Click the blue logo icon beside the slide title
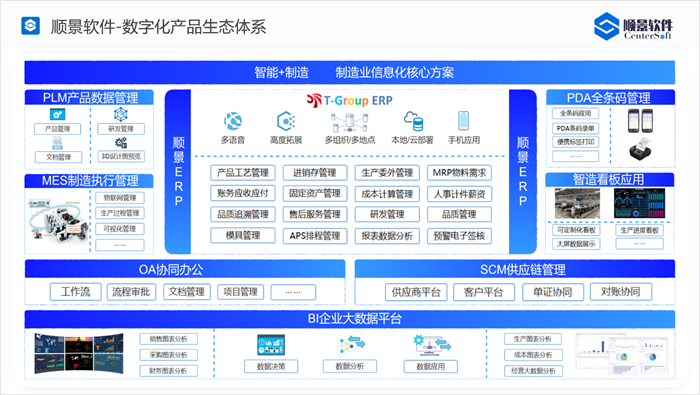 pos(30,26)
